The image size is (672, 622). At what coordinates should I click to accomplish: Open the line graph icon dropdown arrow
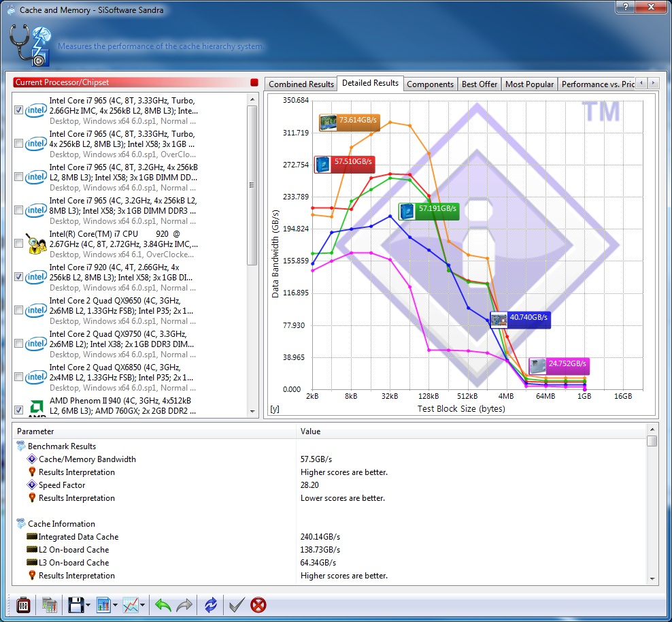142,605
